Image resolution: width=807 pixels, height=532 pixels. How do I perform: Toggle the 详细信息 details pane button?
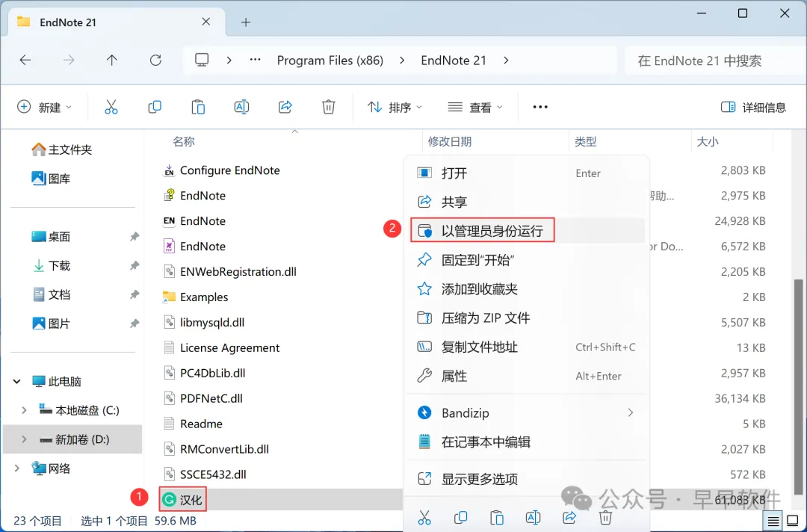(753, 107)
